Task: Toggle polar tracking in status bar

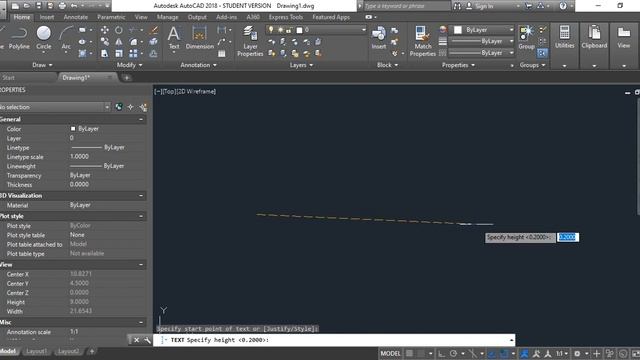Action: pos(453,353)
